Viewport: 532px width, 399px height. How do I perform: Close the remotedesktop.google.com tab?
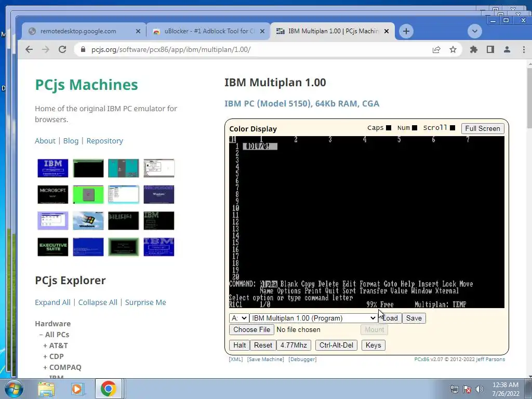tap(138, 31)
